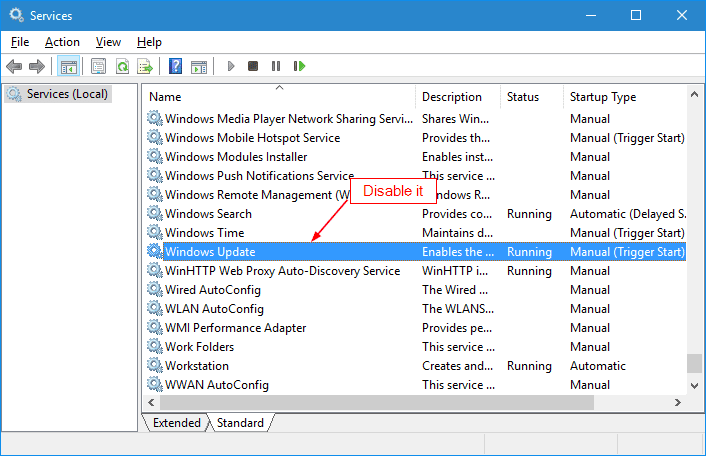Sort by the Description column header

point(458,97)
